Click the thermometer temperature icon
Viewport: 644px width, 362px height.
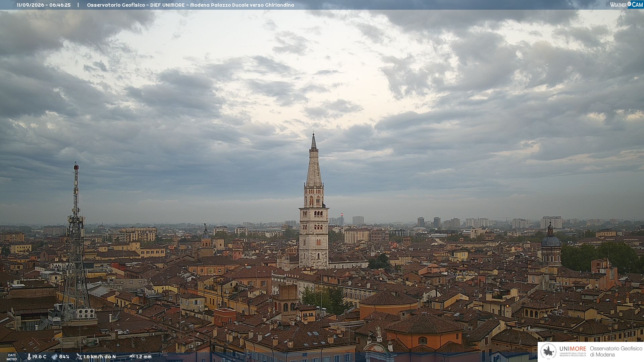29,357
